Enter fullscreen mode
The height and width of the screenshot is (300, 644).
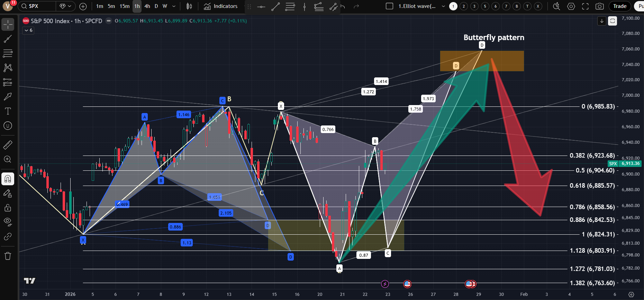tap(585, 6)
